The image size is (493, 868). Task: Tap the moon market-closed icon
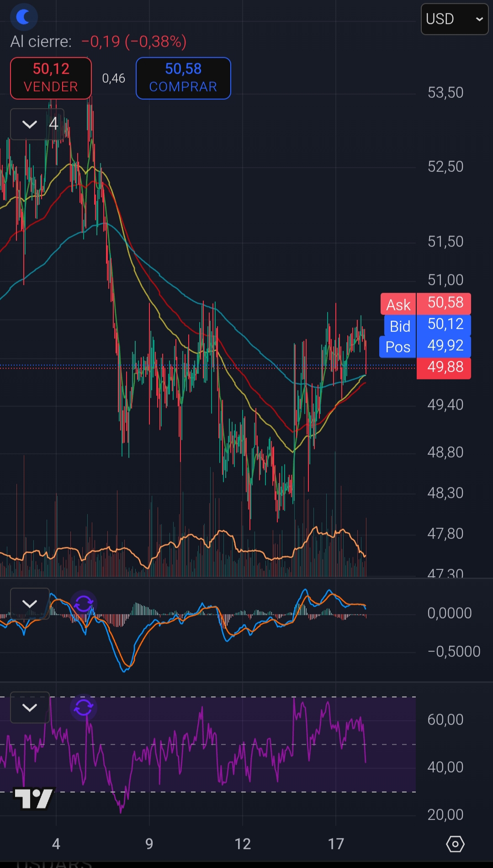point(23,17)
